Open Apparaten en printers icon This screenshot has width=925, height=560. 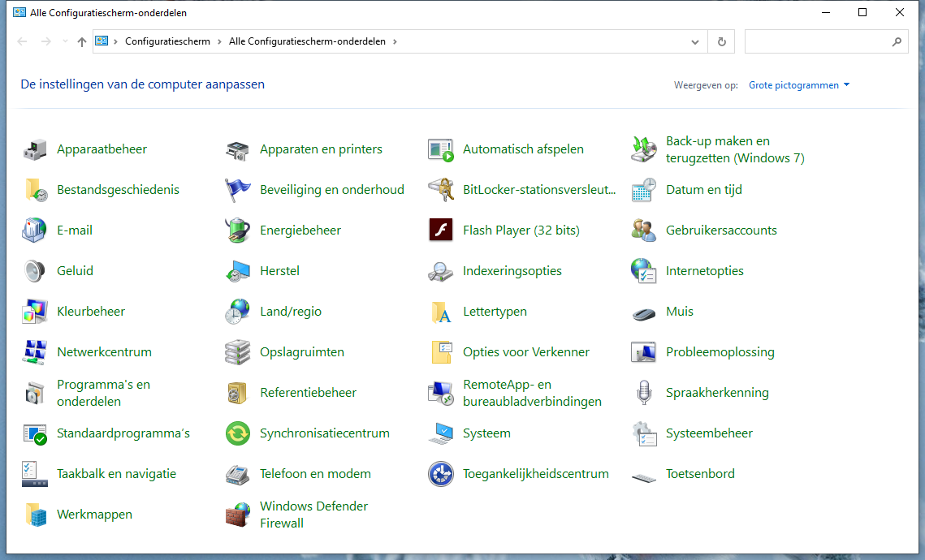click(x=238, y=149)
